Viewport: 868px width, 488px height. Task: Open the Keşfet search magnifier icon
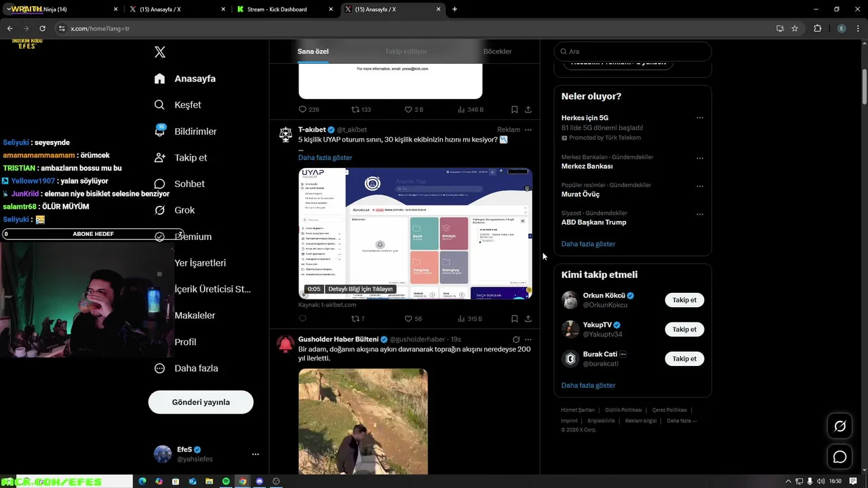point(159,105)
